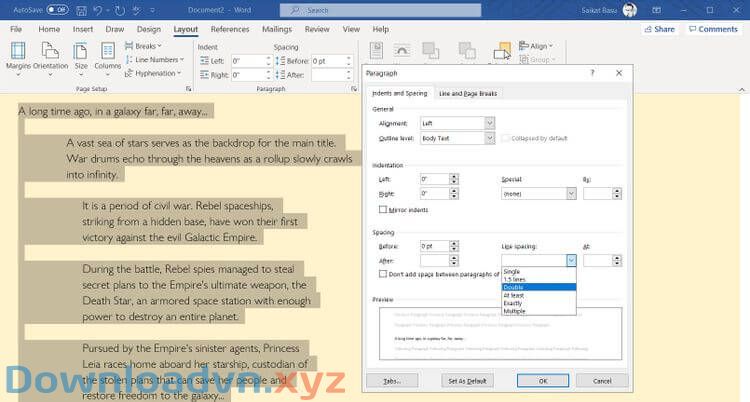Click the Bring Forward icon
Screen dimensions: 750x402
coord(430,51)
